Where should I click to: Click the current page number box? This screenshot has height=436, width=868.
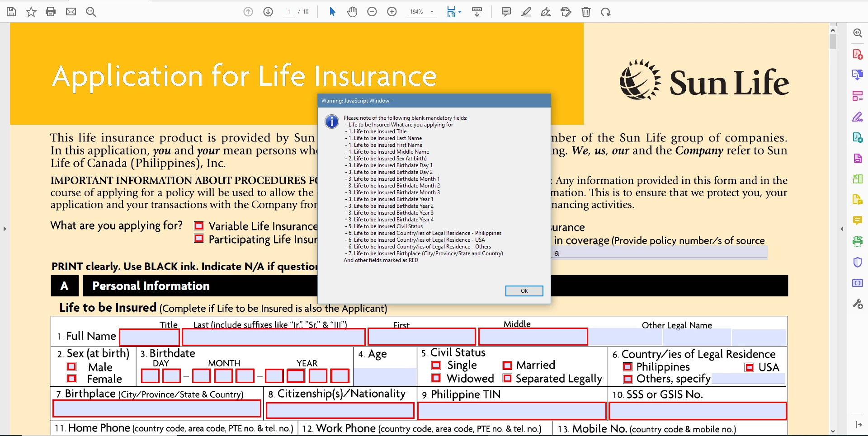288,12
